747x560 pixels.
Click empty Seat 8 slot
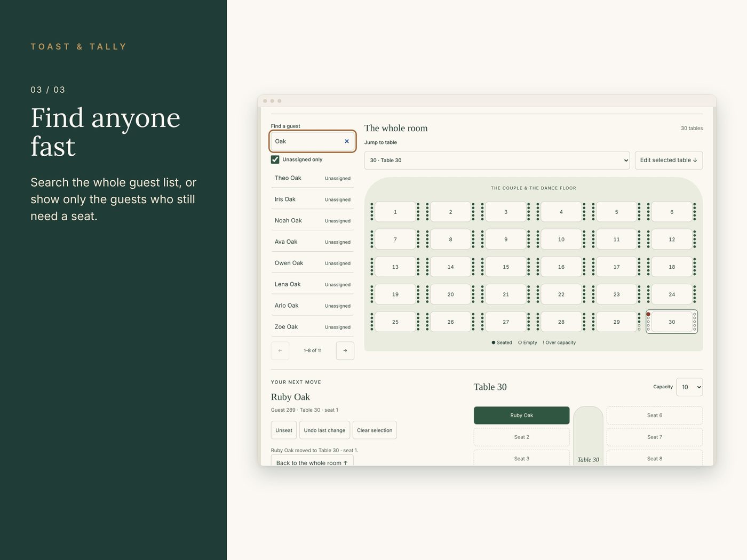(655, 458)
